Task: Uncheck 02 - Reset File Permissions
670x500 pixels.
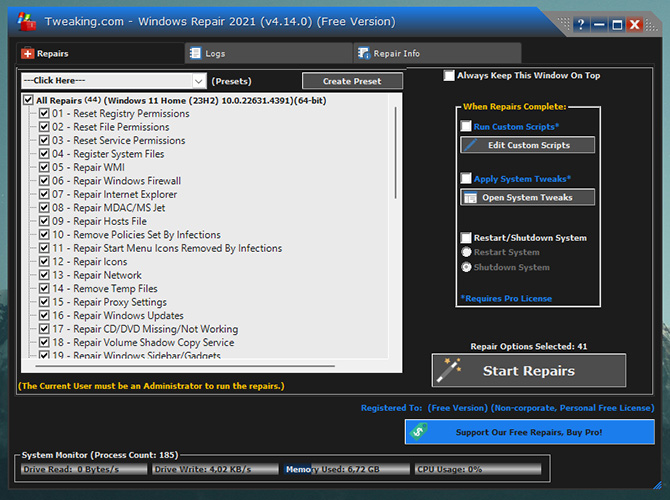Action: pyautogui.click(x=44, y=127)
